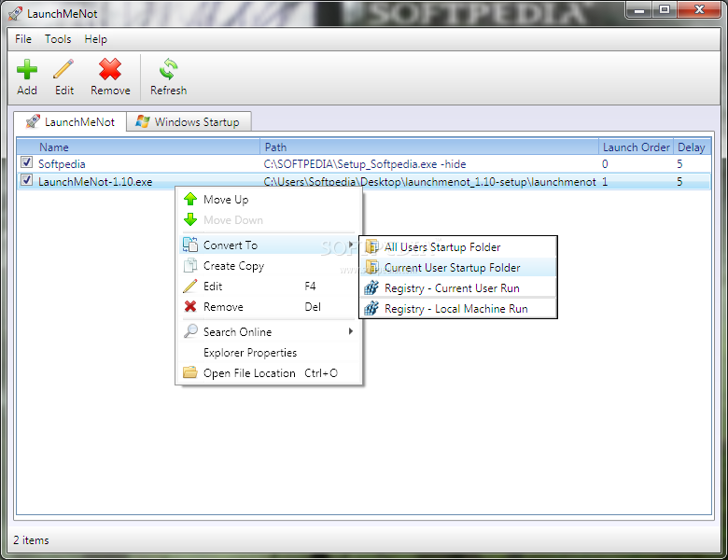Uncheck the Softpedia entry checkbox
The height and width of the screenshot is (560, 728).
click(x=26, y=162)
